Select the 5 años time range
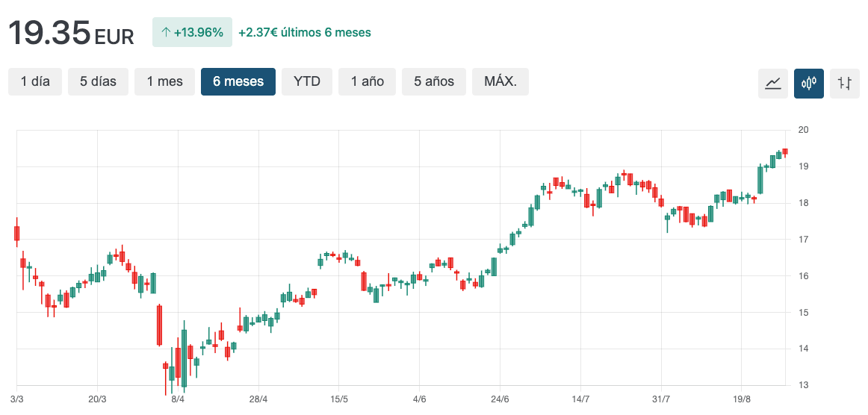Screen dimensions: 868x415 [x=433, y=81]
